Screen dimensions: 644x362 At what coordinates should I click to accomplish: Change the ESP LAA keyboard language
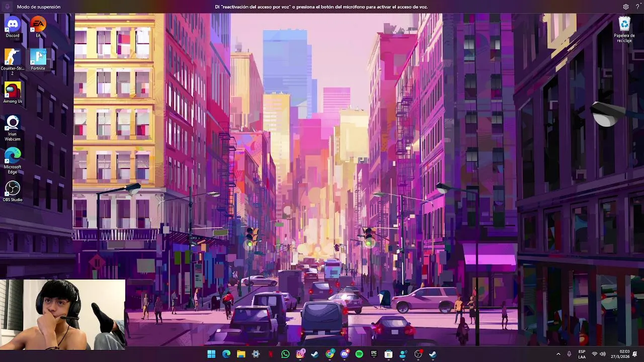[x=582, y=354]
